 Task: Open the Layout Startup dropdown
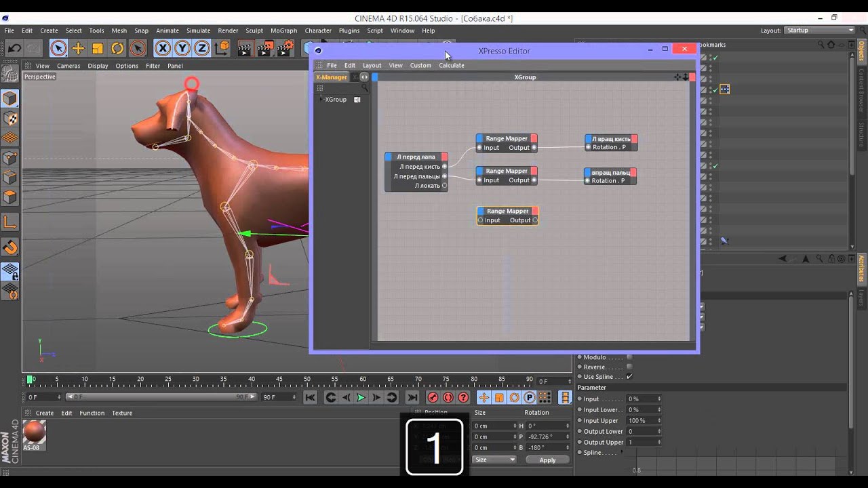coord(820,30)
